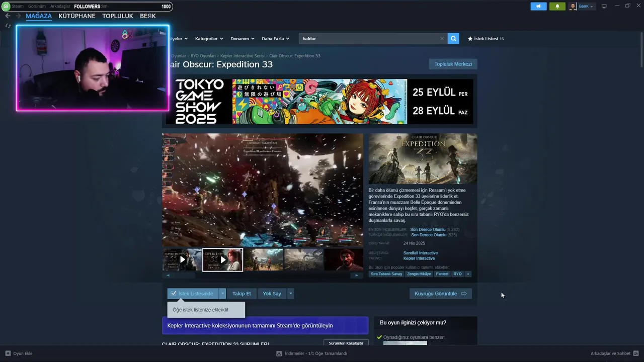The height and width of the screenshot is (362, 644).
Task: Click the main gameplay video player
Action: pyautogui.click(x=263, y=190)
